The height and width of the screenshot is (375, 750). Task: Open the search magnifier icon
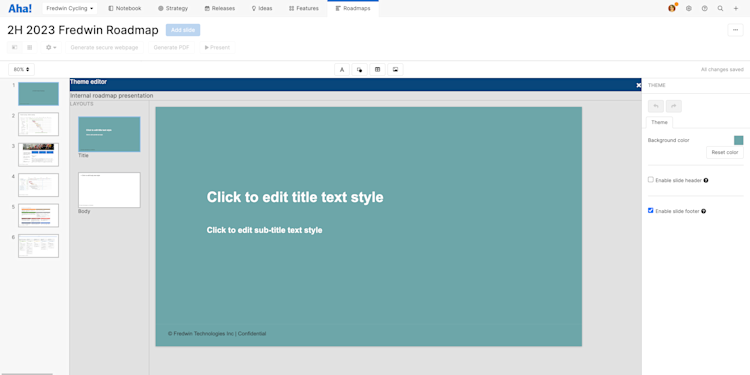click(x=720, y=9)
